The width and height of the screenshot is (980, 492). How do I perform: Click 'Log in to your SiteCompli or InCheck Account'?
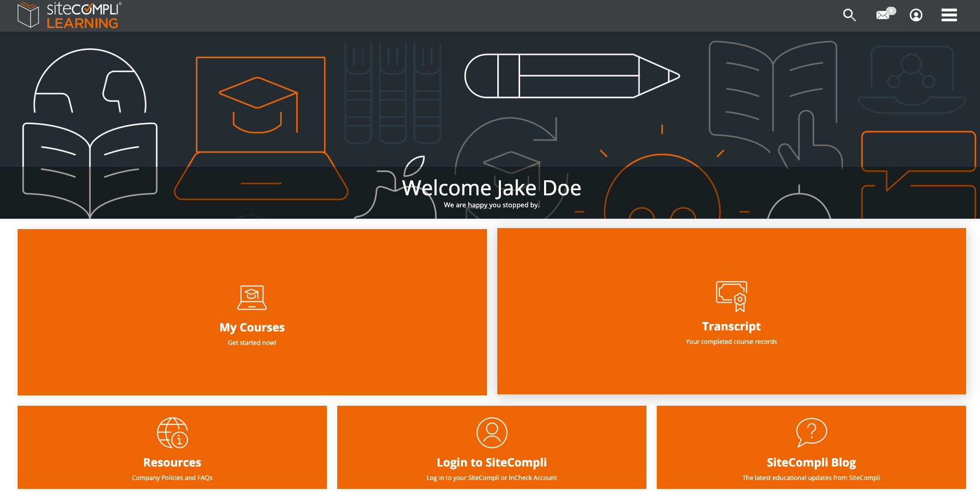pyautogui.click(x=492, y=478)
